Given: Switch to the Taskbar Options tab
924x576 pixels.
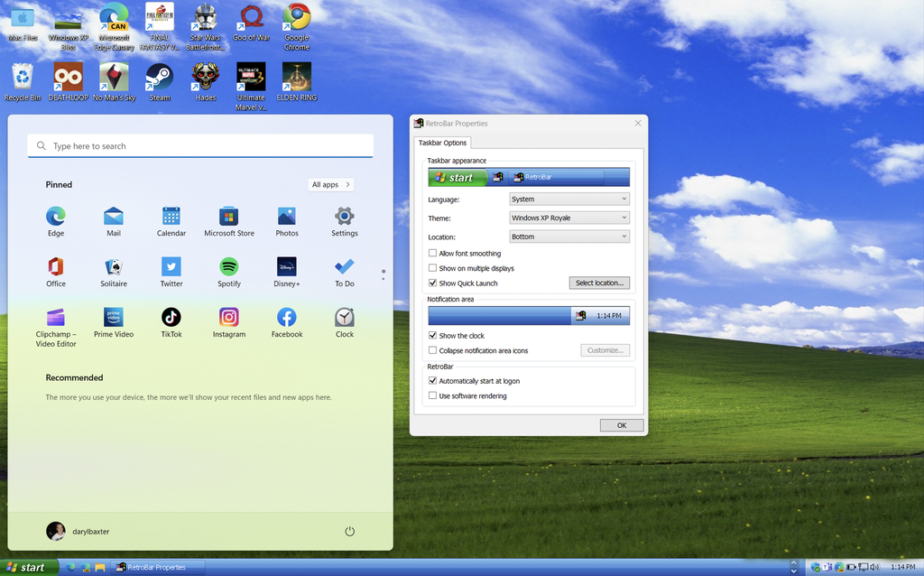Looking at the screenshot, I should [443, 143].
